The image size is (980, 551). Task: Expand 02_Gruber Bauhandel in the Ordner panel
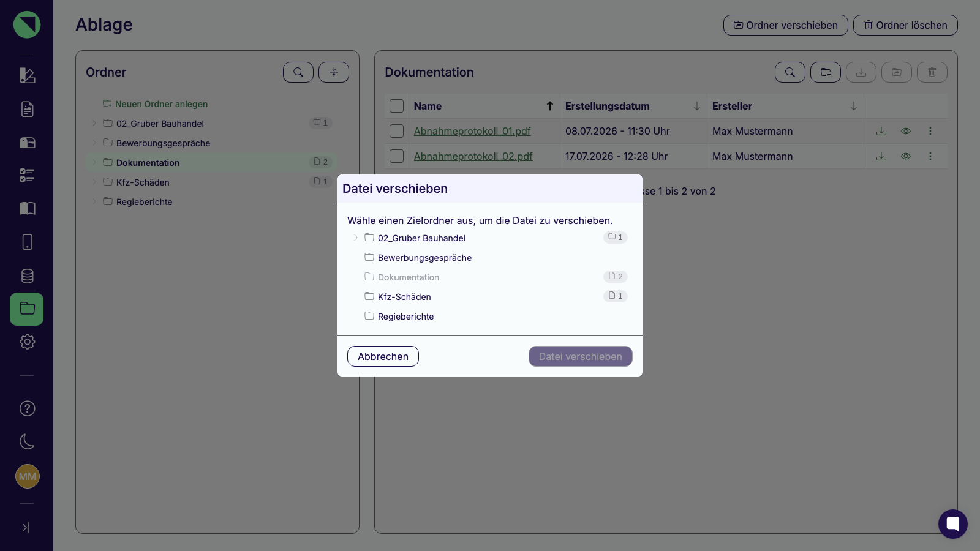pyautogui.click(x=94, y=123)
